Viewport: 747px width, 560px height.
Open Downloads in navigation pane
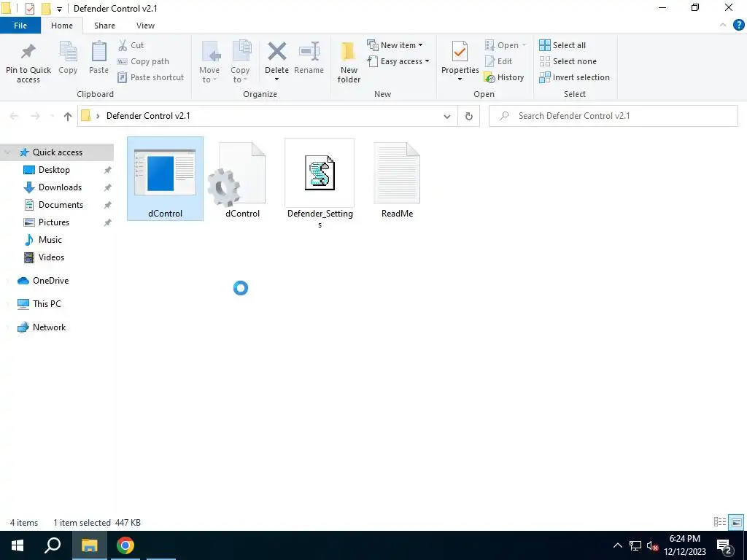[60, 187]
